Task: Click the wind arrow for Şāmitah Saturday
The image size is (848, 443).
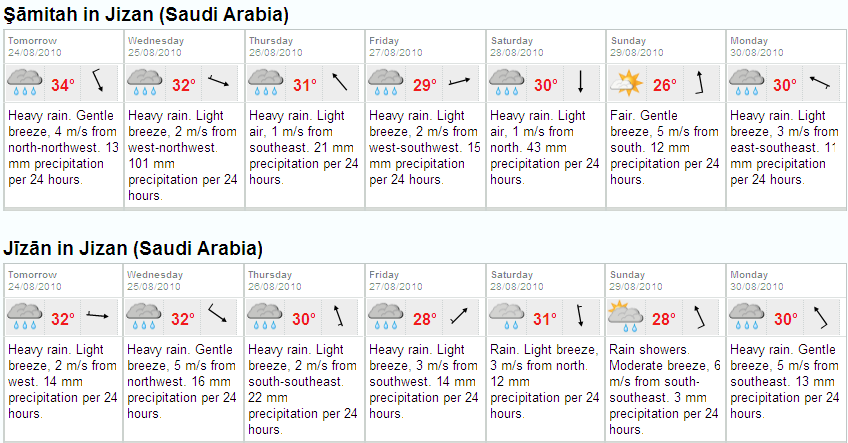Action: pos(580,82)
